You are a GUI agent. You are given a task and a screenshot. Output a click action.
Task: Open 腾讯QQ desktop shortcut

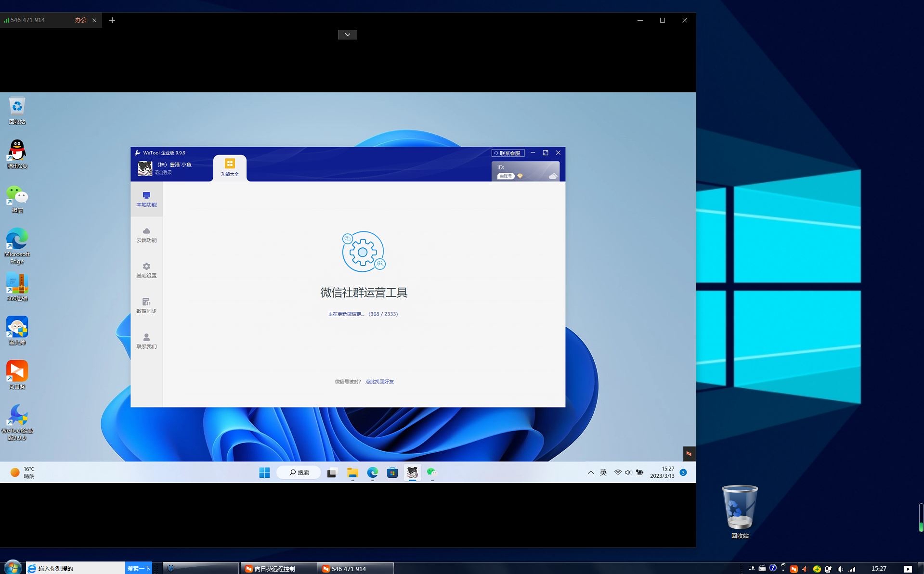click(17, 154)
